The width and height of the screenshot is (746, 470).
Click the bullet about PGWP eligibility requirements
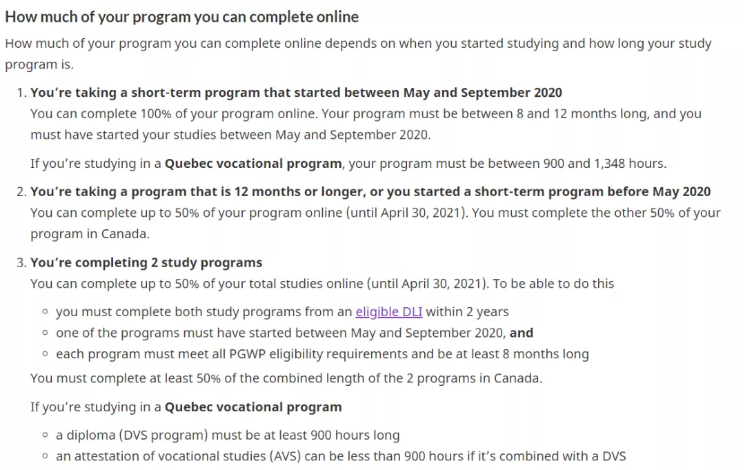pos(322,354)
